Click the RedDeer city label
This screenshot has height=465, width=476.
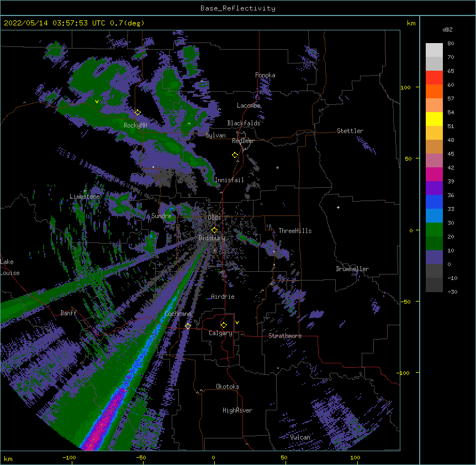(243, 141)
